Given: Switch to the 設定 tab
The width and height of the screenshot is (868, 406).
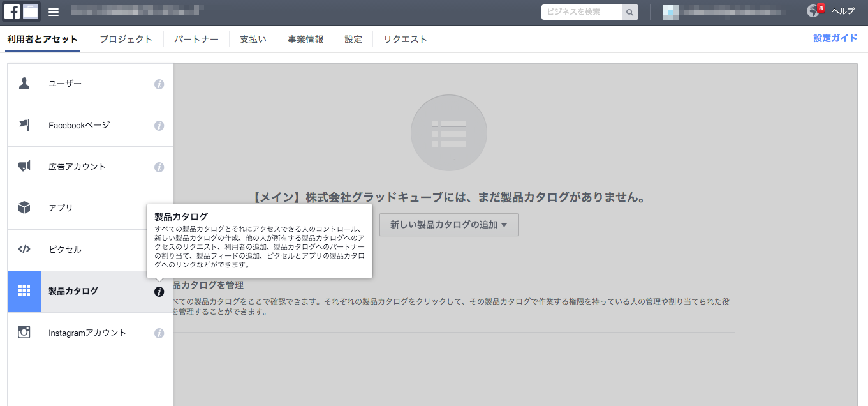Looking at the screenshot, I should pyautogui.click(x=353, y=39).
